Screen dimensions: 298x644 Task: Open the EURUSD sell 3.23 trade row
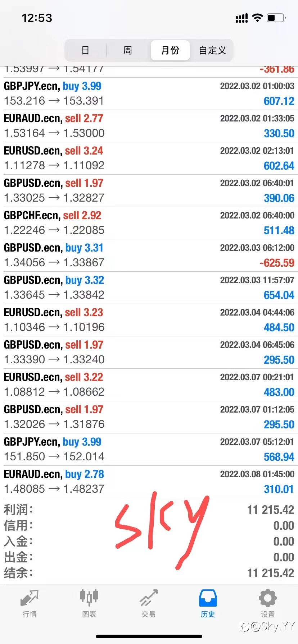click(149, 320)
